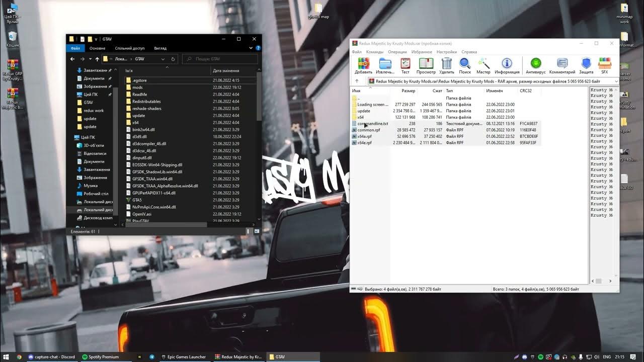Open the recent locations dropdown in Explorer

pos(90,59)
